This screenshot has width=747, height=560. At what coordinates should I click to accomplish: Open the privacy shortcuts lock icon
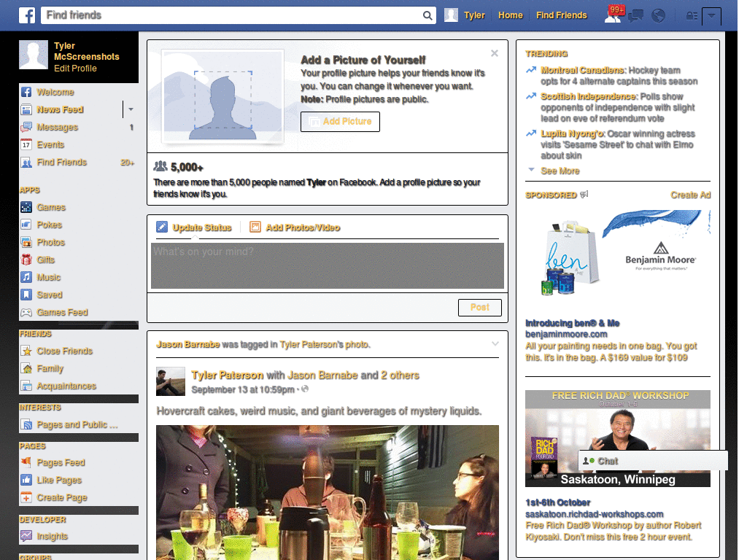[691, 15]
